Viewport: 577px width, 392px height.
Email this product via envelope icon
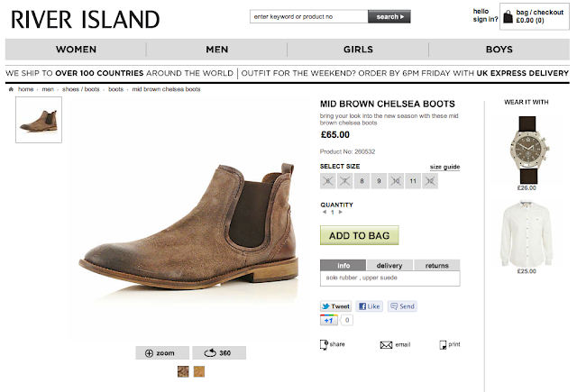coord(386,345)
